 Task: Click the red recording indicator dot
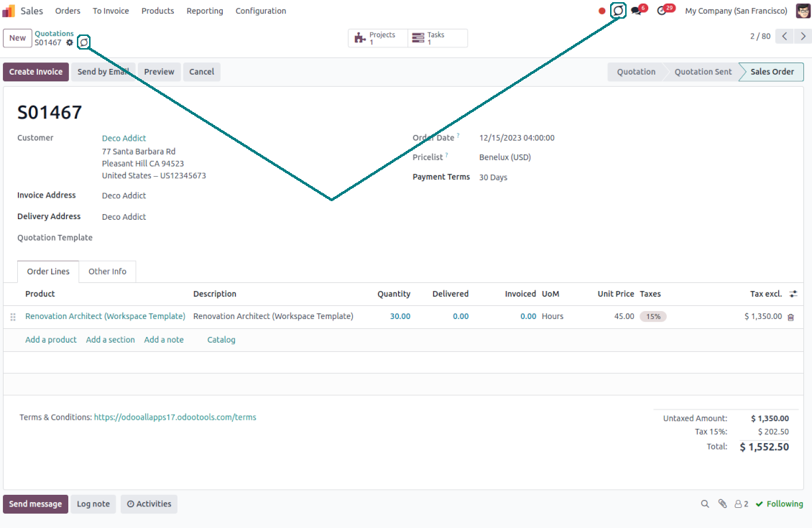point(601,11)
